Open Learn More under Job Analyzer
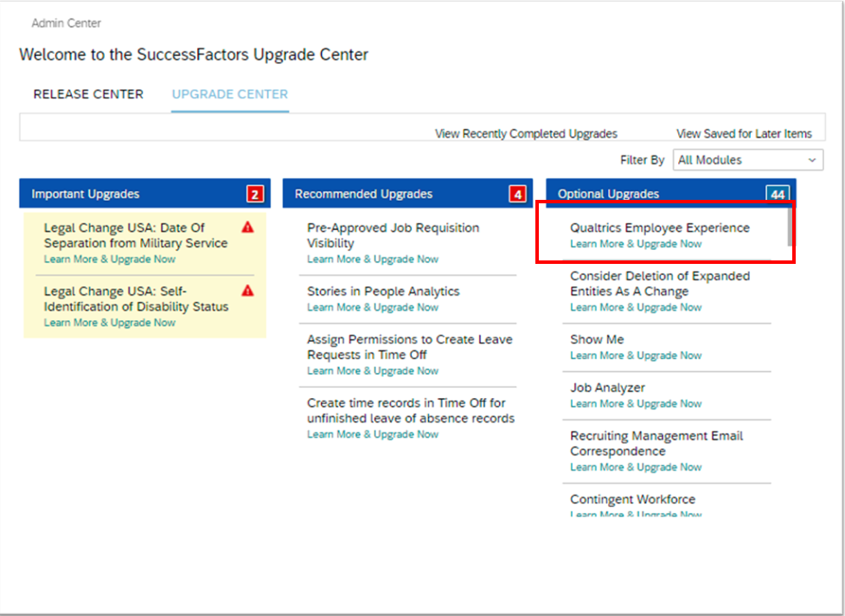845x616 pixels. (636, 404)
